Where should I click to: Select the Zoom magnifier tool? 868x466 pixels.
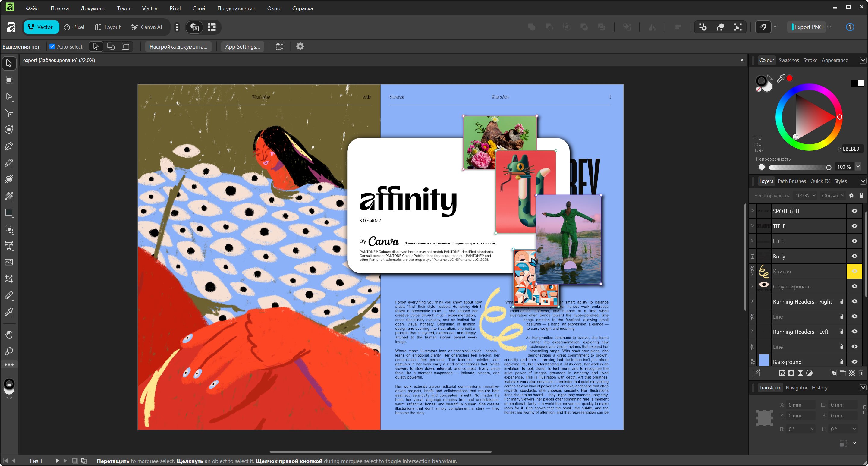(9, 351)
